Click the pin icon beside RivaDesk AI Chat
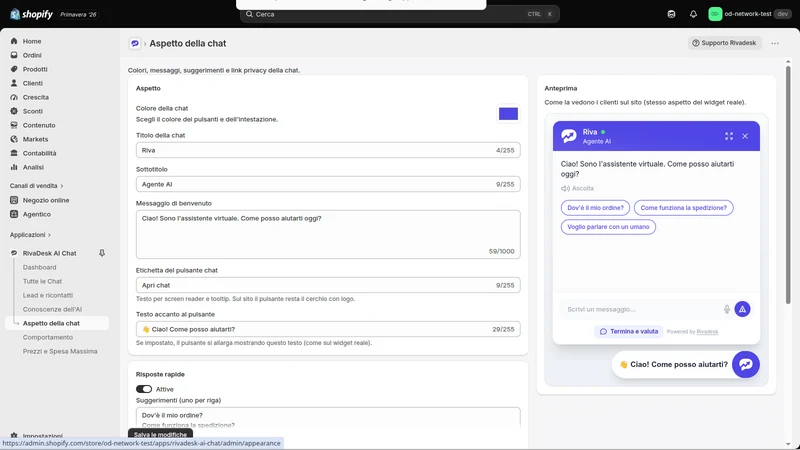 tap(102, 253)
